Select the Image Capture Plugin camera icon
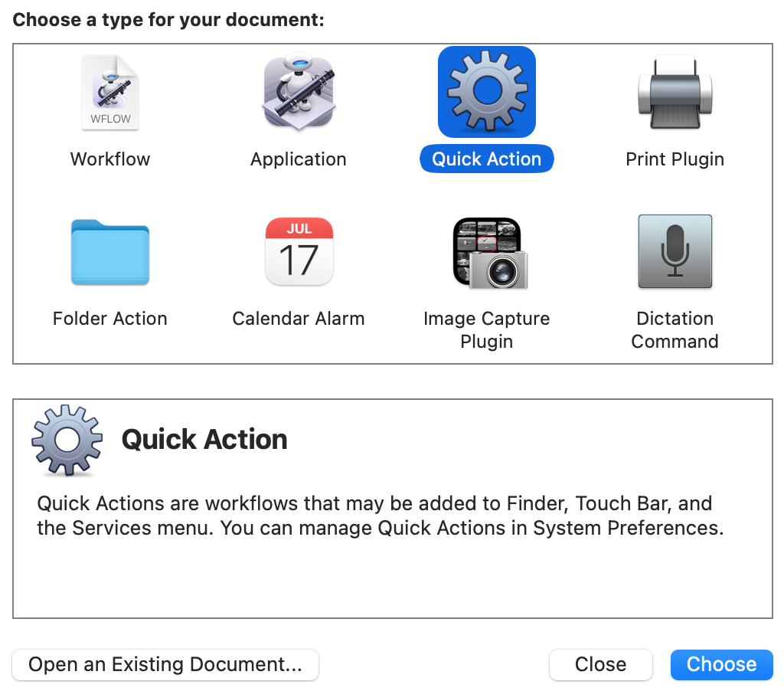The height and width of the screenshot is (691, 784). [487, 251]
